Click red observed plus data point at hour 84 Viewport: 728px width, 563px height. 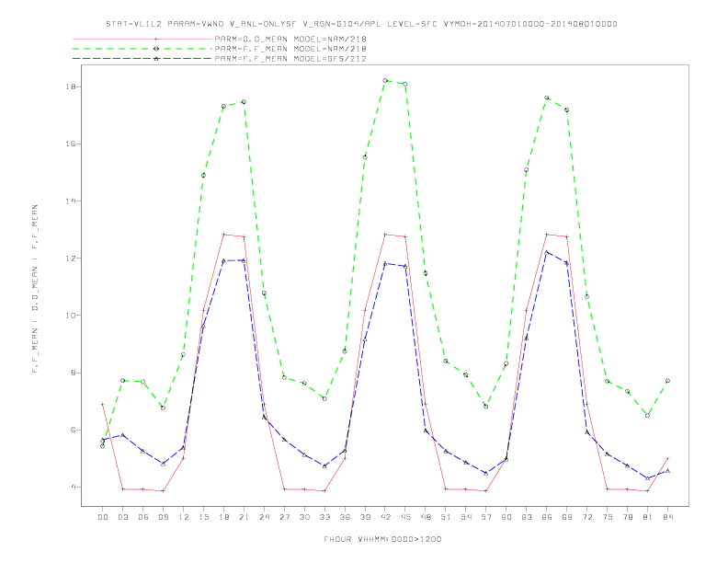coord(667,458)
